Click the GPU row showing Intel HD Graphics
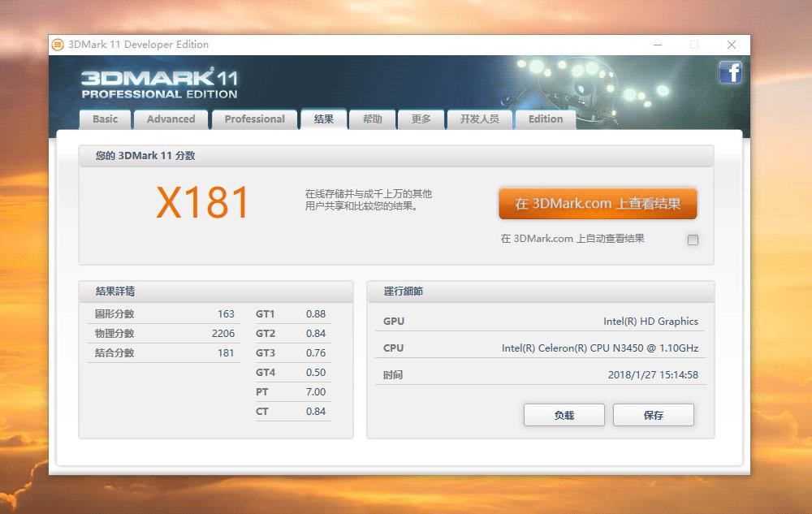This screenshot has width=812, height=514. [544, 321]
